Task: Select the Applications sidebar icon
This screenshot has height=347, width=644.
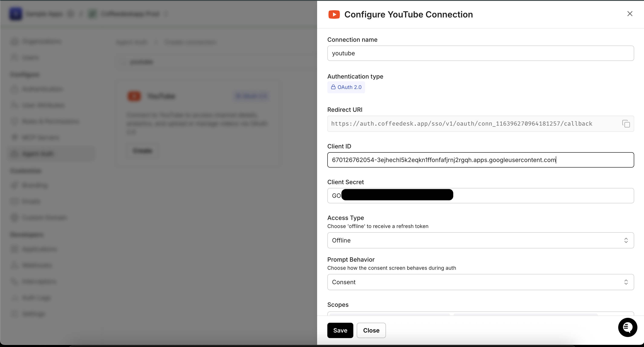Action: pyautogui.click(x=14, y=249)
